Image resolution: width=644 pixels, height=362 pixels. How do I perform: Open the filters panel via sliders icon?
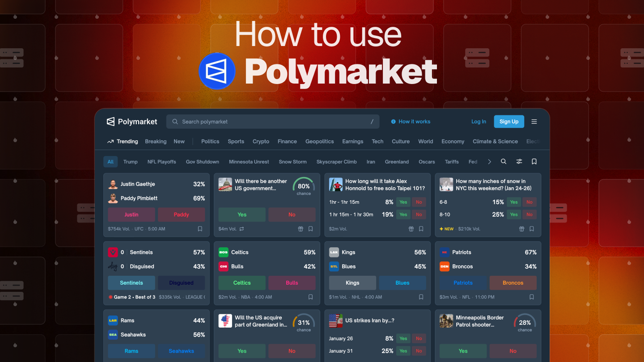click(519, 161)
